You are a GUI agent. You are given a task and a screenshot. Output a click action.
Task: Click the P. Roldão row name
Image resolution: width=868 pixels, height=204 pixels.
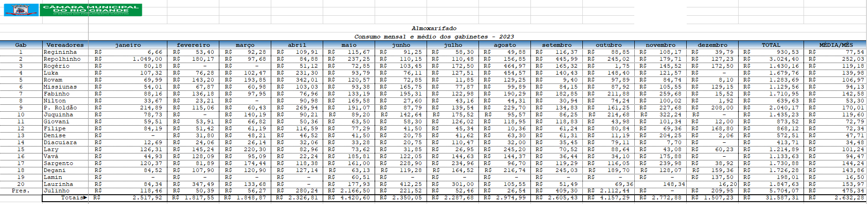point(60,108)
